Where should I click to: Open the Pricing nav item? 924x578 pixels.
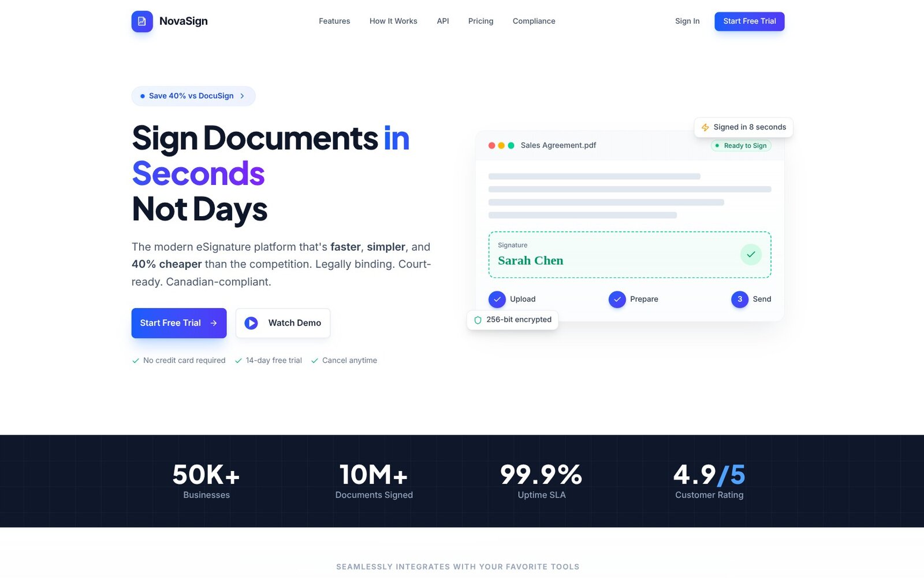[x=480, y=21]
